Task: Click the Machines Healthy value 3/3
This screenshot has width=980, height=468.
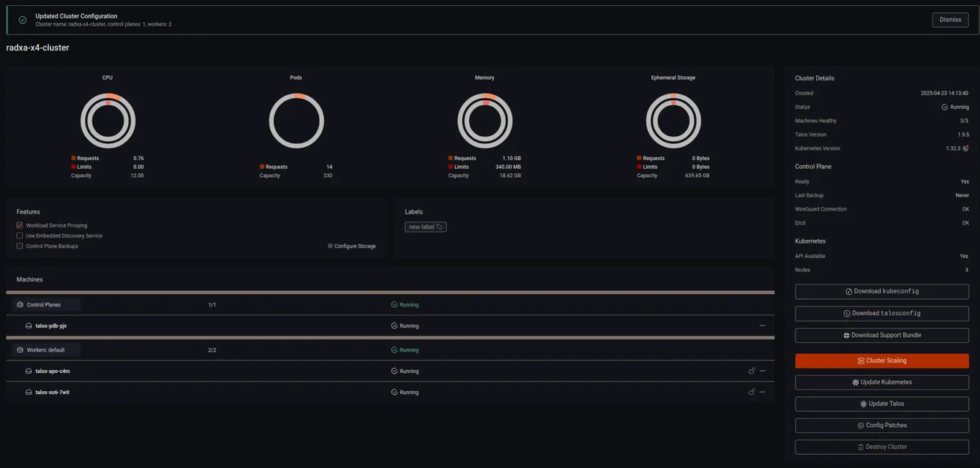Action: 964,121
